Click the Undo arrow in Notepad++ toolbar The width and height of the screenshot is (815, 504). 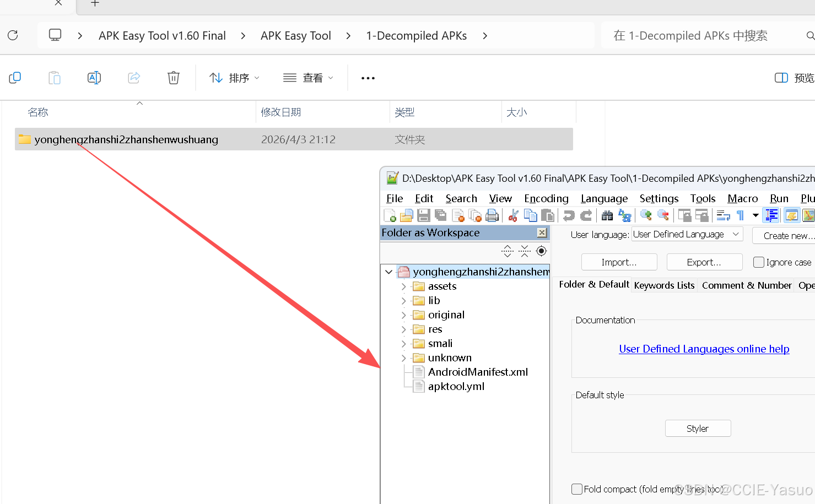tap(569, 215)
